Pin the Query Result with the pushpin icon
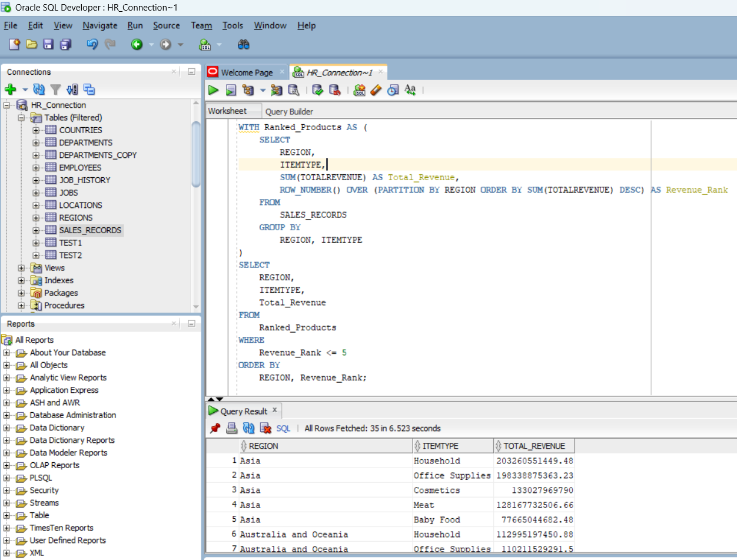Viewport: 737px width, 560px height. point(215,428)
